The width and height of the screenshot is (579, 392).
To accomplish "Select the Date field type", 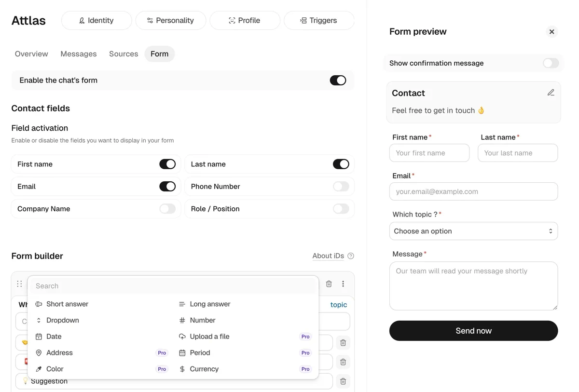I will 54,336.
